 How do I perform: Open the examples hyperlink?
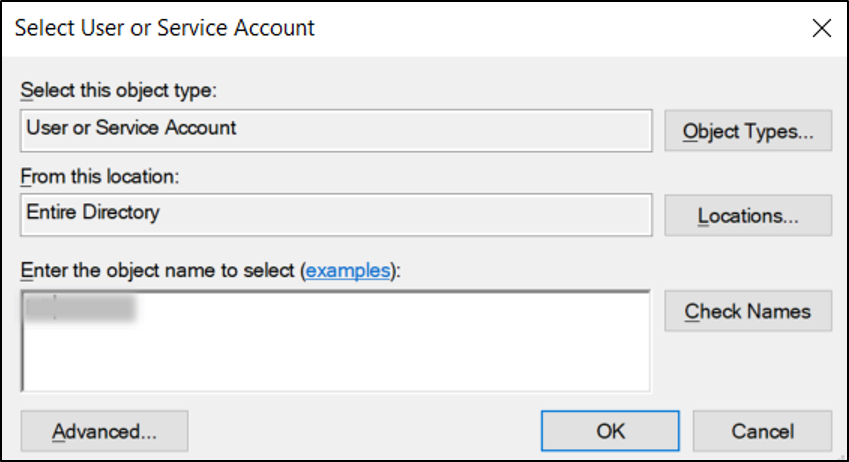pos(347,270)
